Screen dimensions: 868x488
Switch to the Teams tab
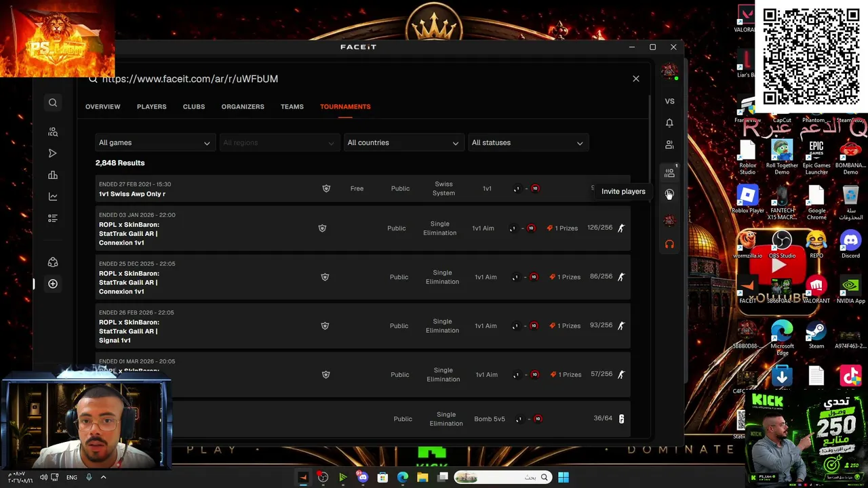[x=292, y=106]
